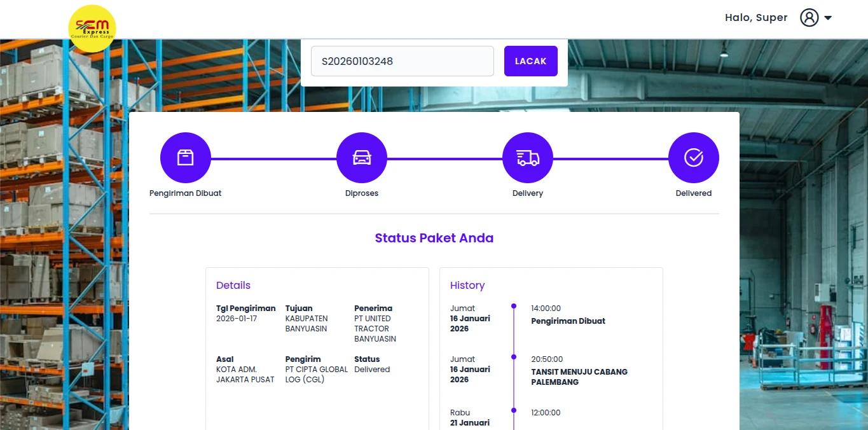Click the LACAK button
The height and width of the screenshot is (430, 868).
(x=531, y=61)
